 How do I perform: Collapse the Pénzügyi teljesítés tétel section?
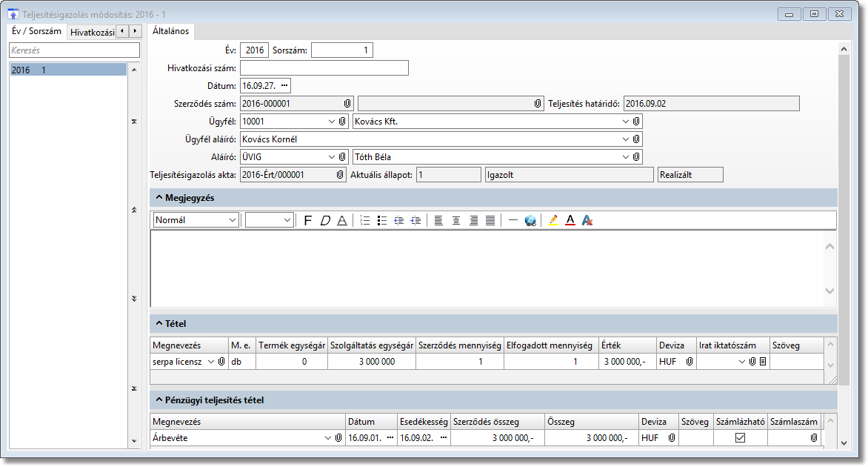(x=159, y=400)
